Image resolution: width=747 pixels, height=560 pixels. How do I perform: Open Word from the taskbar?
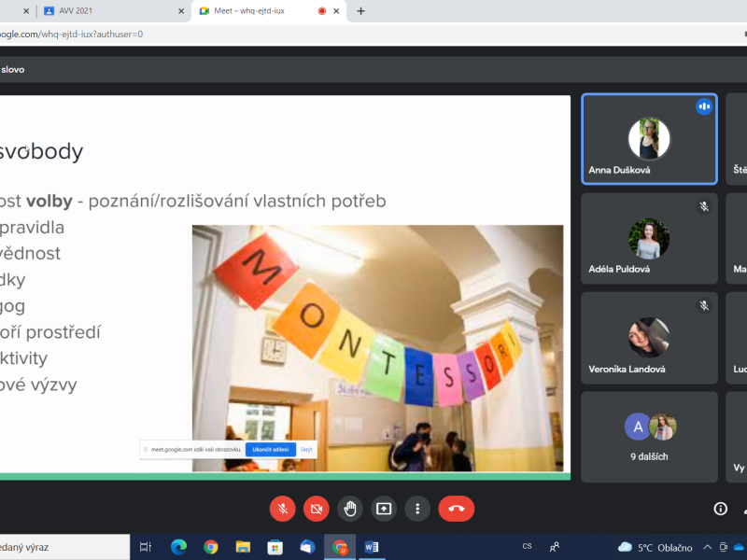371,547
